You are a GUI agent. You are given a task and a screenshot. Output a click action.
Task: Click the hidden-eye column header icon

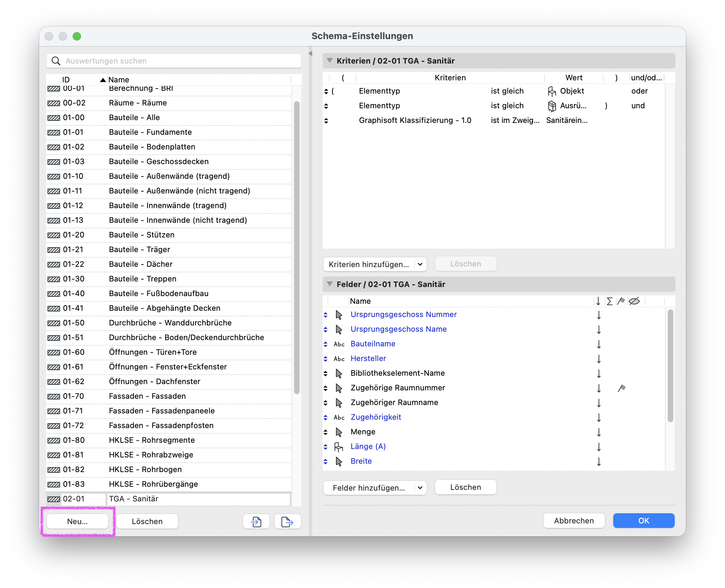tap(634, 301)
